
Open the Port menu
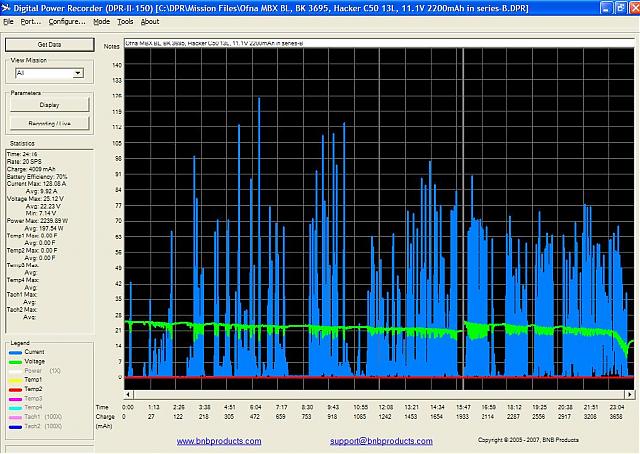click(x=30, y=21)
